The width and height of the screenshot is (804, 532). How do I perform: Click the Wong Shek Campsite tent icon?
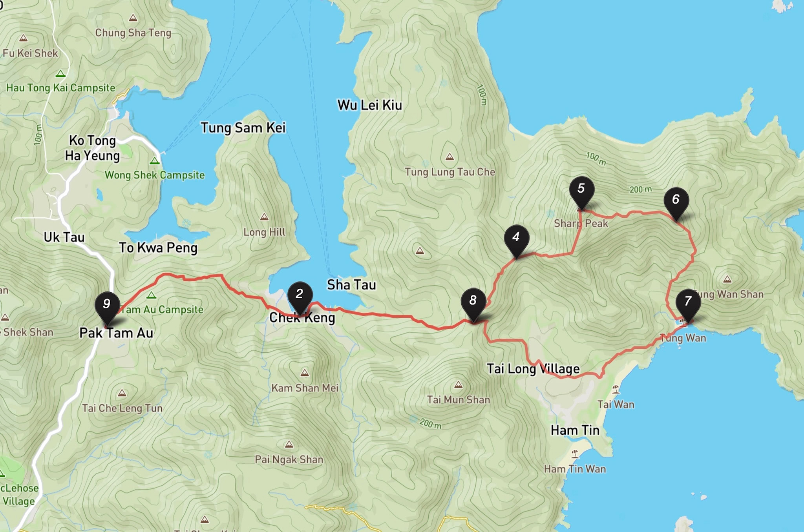pyautogui.click(x=155, y=161)
